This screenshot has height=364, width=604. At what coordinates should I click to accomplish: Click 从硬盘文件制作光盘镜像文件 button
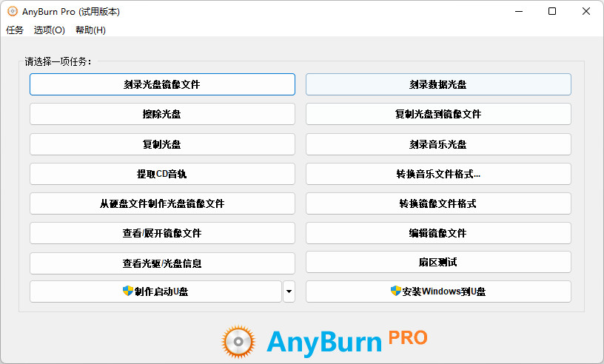coord(162,203)
